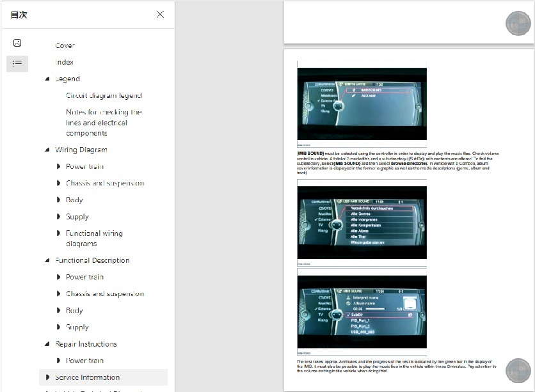The image size is (535, 392).
Task: Open Chassis and suspension text under Wiring Diagram
Action: [x=105, y=183]
